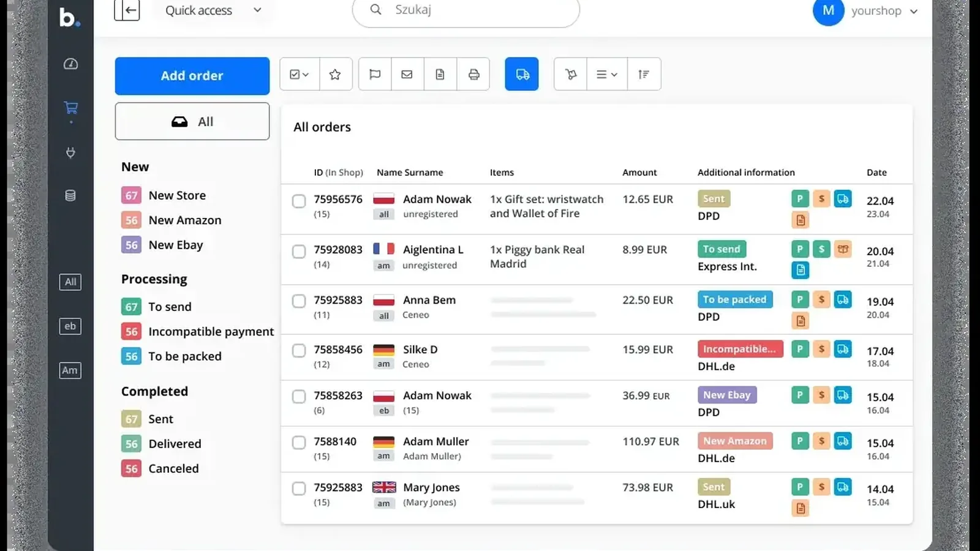Tick the checkbox for order 75928083
980x551 pixels.
[x=299, y=252]
